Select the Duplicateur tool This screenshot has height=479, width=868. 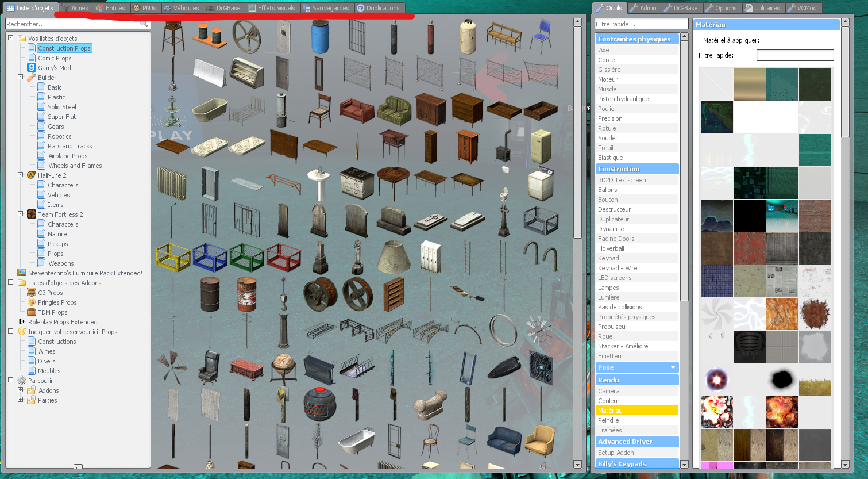coord(637,219)
